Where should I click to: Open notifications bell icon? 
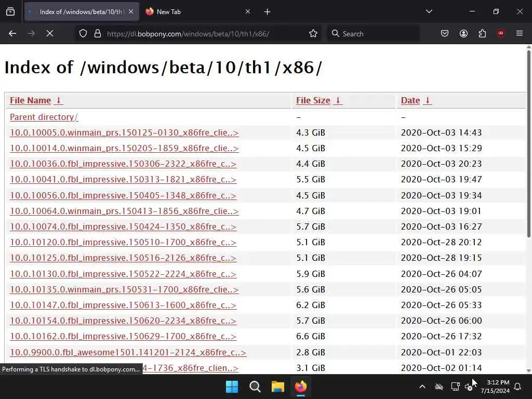[x=518, y=387]
